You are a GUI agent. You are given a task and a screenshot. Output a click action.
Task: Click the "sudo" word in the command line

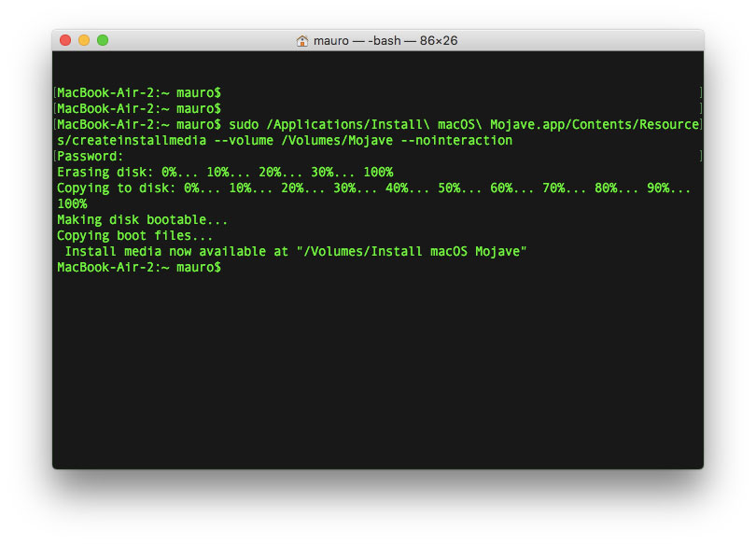tap(244, 124)
